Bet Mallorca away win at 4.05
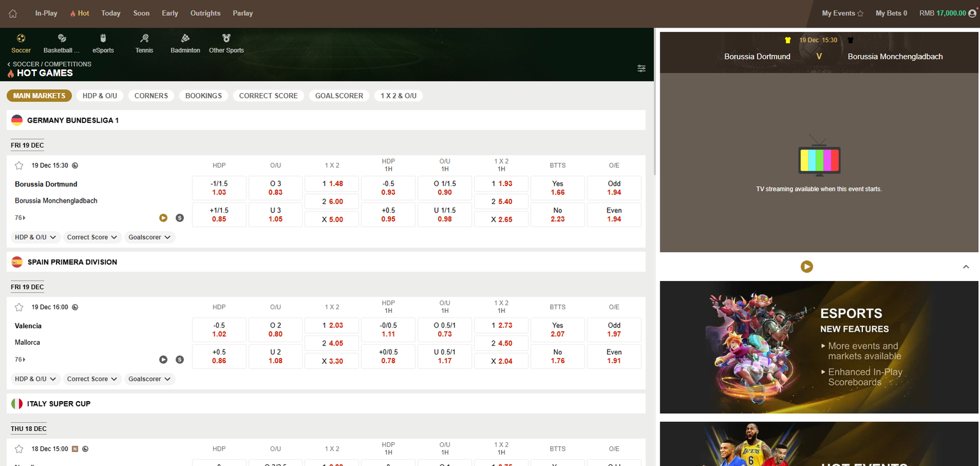 point(332,343)
